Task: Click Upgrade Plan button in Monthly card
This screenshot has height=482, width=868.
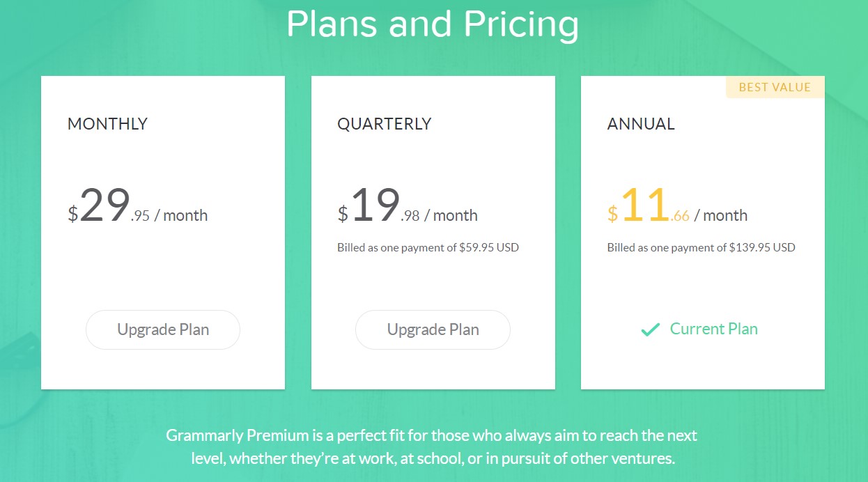Action: tap(163, 329)
